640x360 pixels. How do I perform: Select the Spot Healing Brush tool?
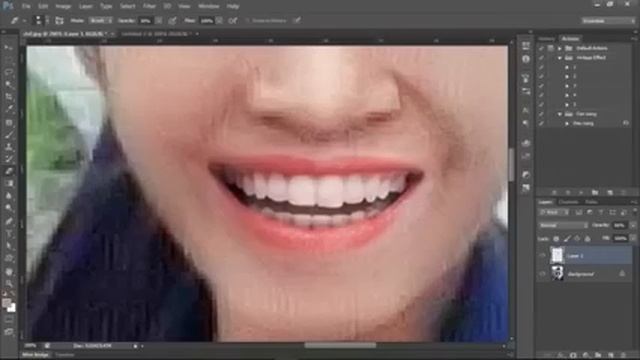[9, 122]
